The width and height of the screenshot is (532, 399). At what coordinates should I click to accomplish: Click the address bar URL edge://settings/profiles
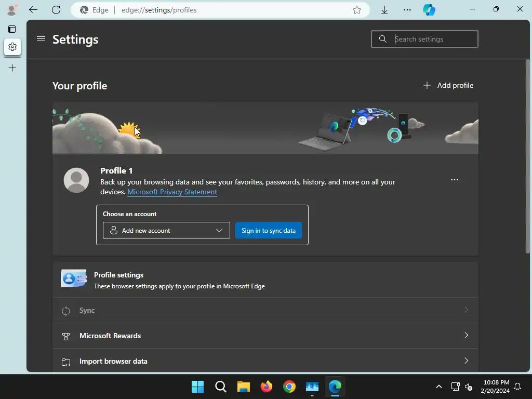tap(159, 10)
